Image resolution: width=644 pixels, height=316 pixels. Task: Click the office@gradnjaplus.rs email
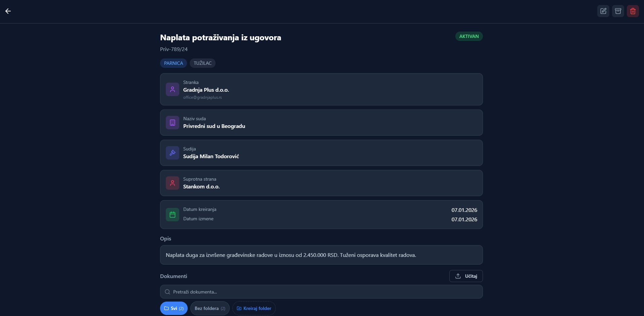[x=202, y=97]
